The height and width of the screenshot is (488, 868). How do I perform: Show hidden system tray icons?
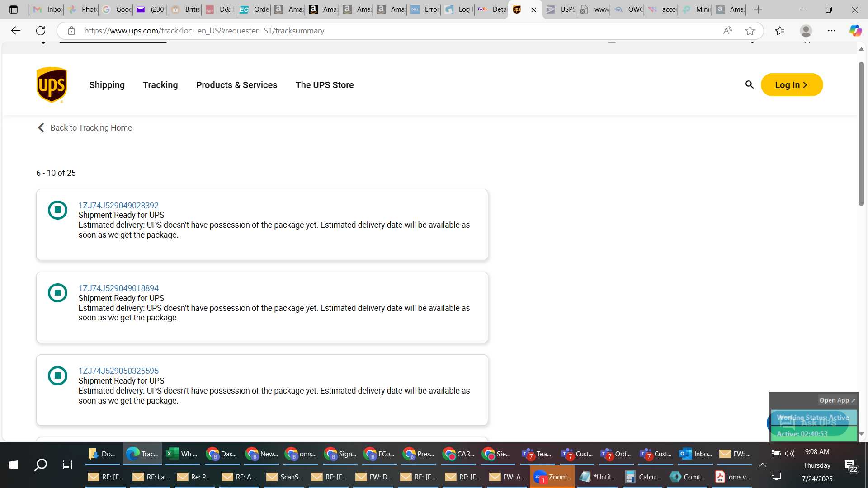tap(762, 465)
